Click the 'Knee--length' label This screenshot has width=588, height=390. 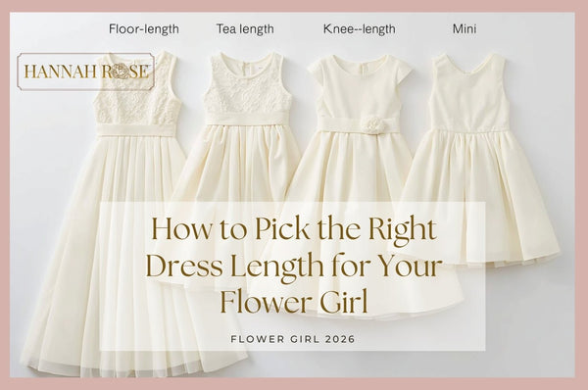pyautogui.click(x=360, y=28)
